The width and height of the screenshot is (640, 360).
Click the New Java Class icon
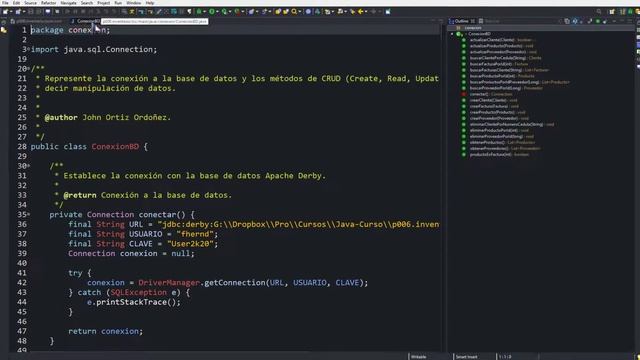tap(264, 12)
